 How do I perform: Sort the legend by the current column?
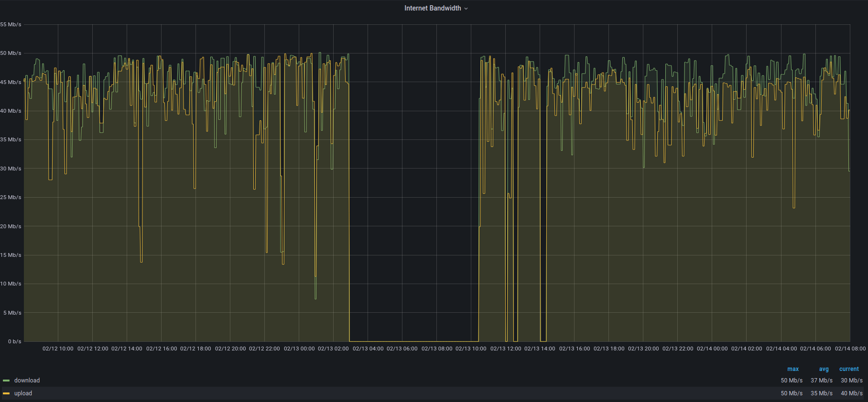click(x=849, y=369)
